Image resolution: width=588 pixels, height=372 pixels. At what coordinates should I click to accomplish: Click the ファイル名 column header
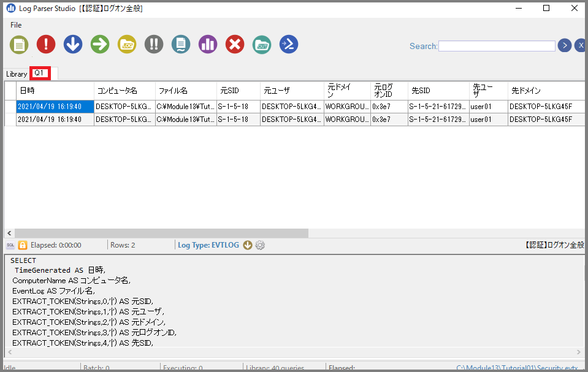186,91
